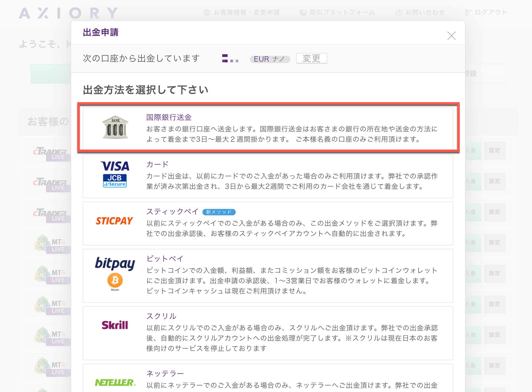Click 設定 for first MT4 account row
Image resolution: width=532 pixels, height=392 pixels.
(x=495, y=243)
